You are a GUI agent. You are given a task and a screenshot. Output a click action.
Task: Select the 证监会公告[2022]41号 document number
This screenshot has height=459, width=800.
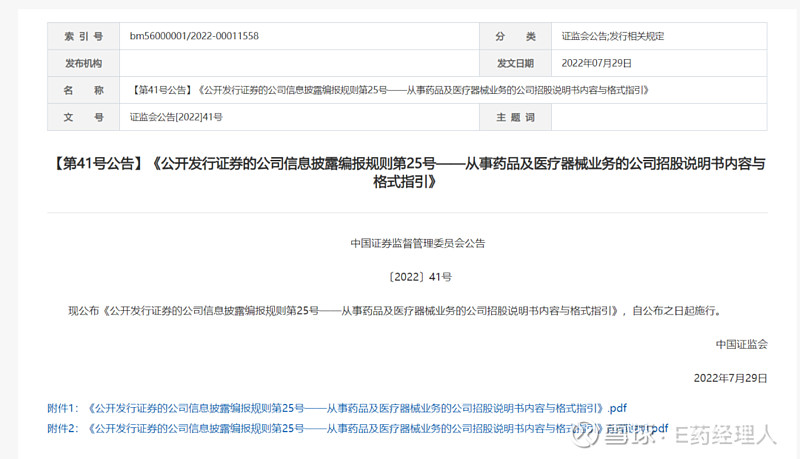176,117
